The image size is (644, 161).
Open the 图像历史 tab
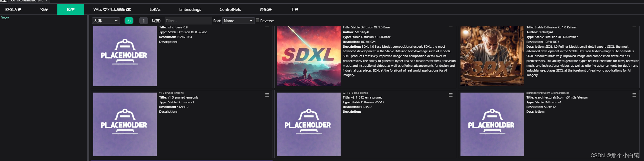point(13,9)
